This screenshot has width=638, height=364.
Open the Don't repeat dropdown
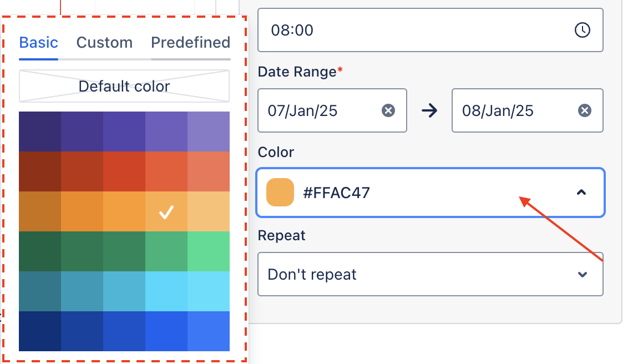pos(430,274)
